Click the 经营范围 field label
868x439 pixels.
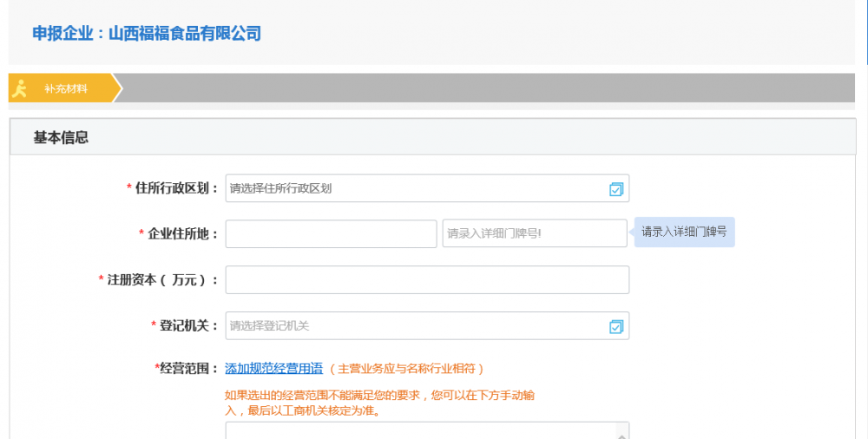point(188,368)
